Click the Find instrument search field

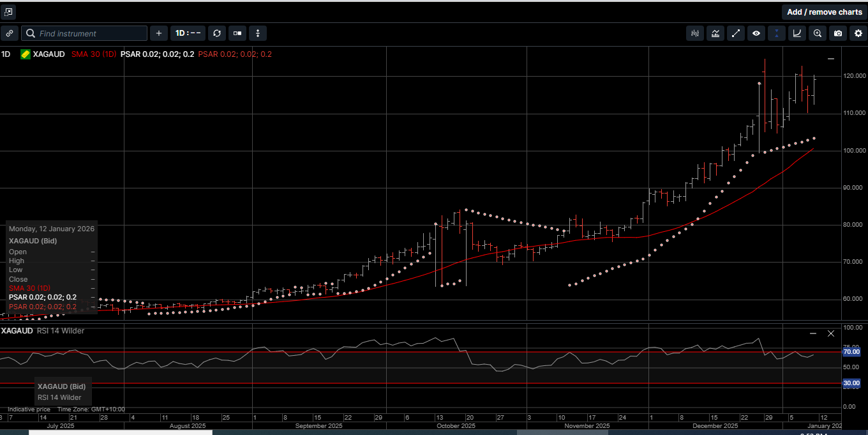click(89, 33)
